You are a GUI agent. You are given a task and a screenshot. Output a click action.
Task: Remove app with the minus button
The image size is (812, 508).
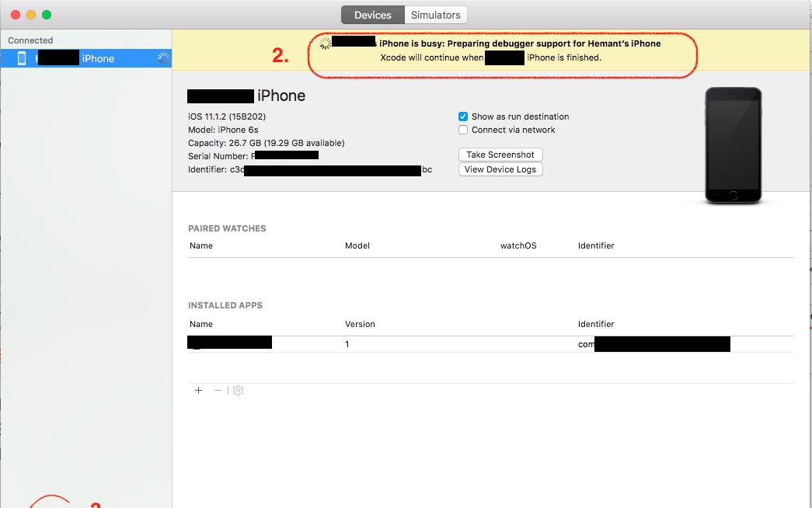[x=218, y=391]
